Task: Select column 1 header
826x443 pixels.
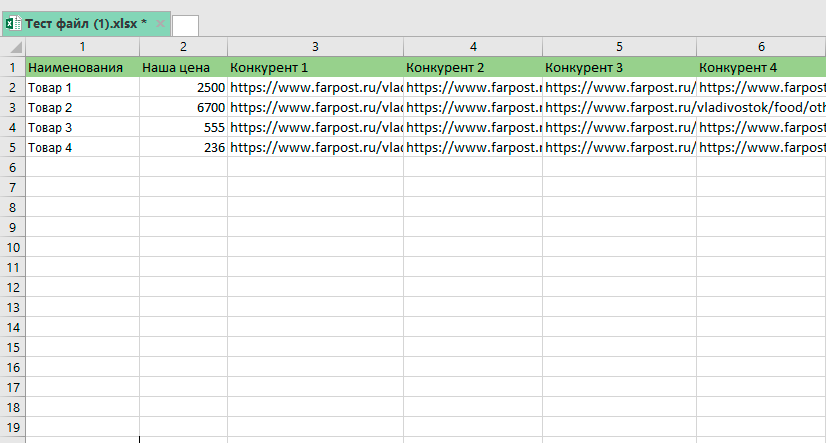Action: (82, 47)
